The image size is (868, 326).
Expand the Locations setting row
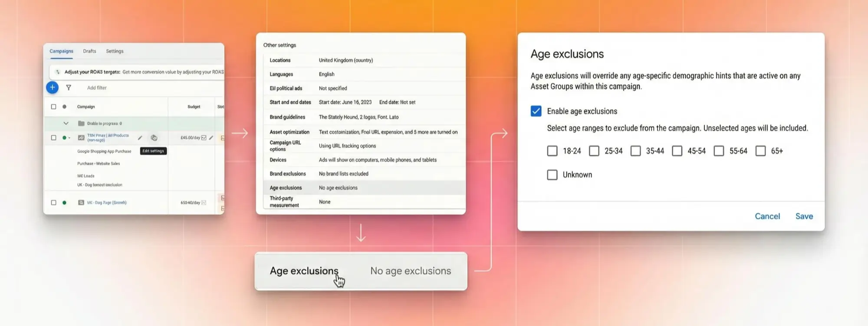point(364,60)
